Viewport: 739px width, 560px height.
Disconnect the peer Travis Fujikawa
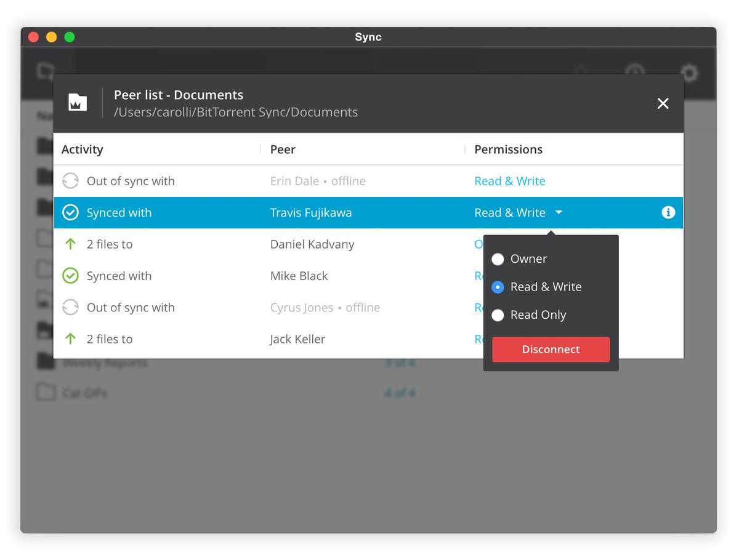(x=551, y=350)
